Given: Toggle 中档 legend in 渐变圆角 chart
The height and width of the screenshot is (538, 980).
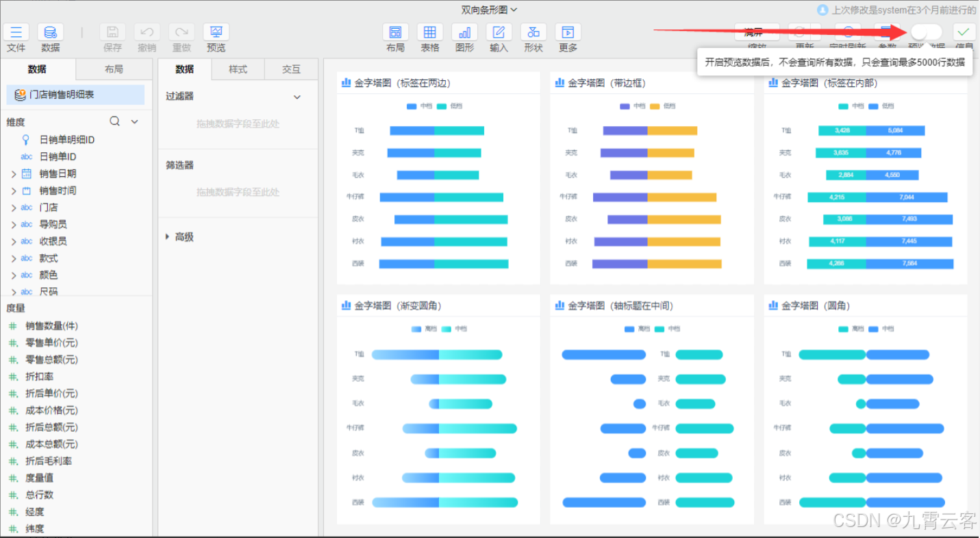Looking at the screenshot, I should pyautogui.click(x=455, y=329).
